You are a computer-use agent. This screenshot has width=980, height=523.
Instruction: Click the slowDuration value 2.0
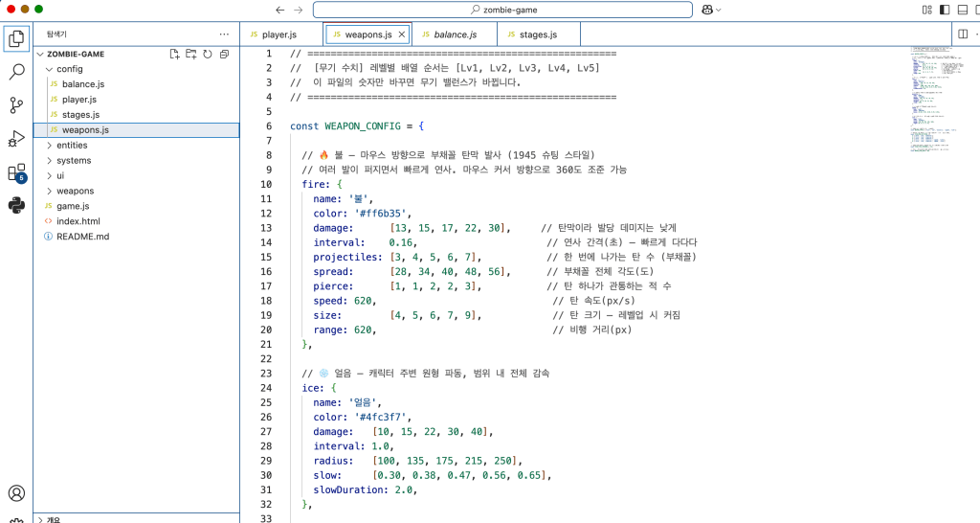click(404, 489)
